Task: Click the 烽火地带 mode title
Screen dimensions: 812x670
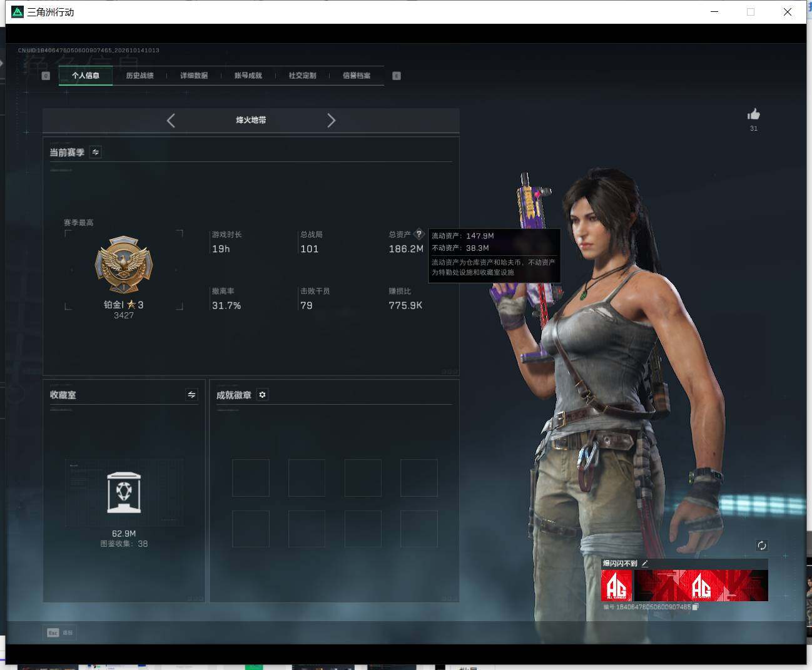Action: pyautogui.click(x=251, y=120)
